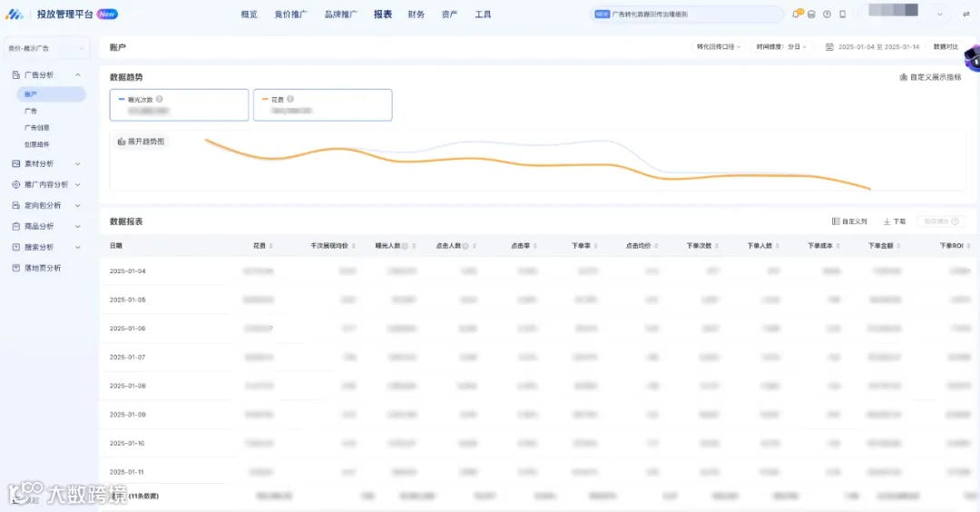The image size is (980, 512).
Task: Open the 竞价-展示广告 dropdown in sidebar
Action: point(46,48)
